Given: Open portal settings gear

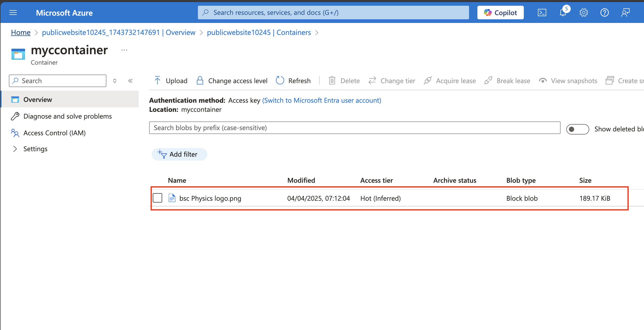Looking at the screenshot, I should [x=584, y=13].
